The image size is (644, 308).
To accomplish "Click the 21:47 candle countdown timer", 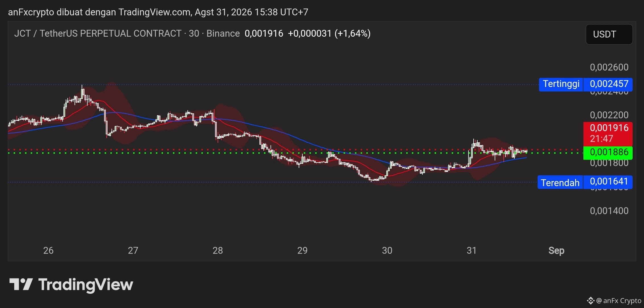I will pos(601,139).
